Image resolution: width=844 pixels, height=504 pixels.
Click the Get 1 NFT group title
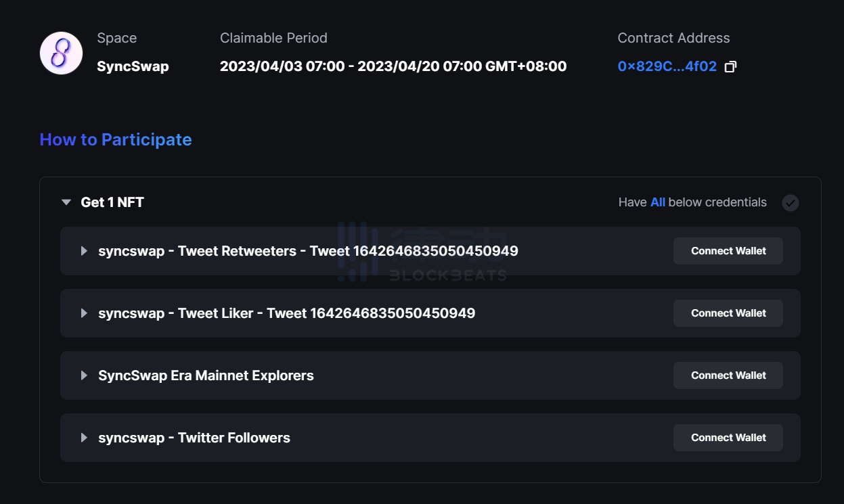(112, 202)
